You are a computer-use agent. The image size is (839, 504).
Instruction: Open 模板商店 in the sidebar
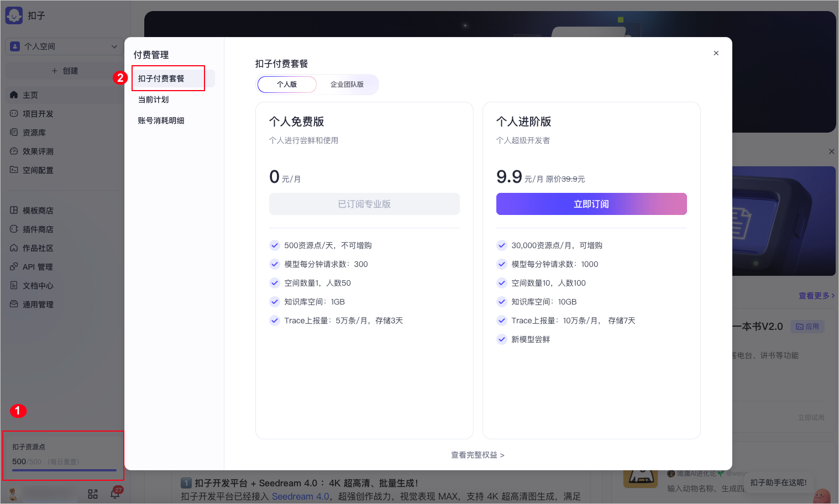point(38,211)
